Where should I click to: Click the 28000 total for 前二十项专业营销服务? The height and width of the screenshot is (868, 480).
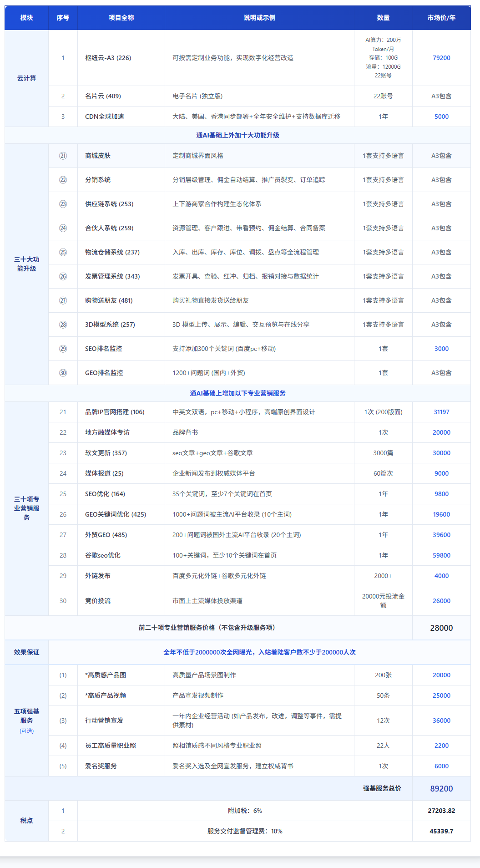tap(441, 628)
